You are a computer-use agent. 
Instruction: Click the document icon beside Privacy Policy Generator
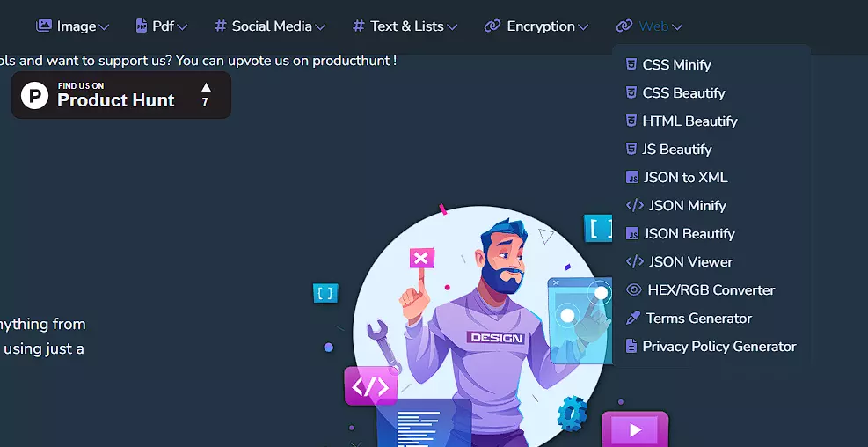pos(631,346)
